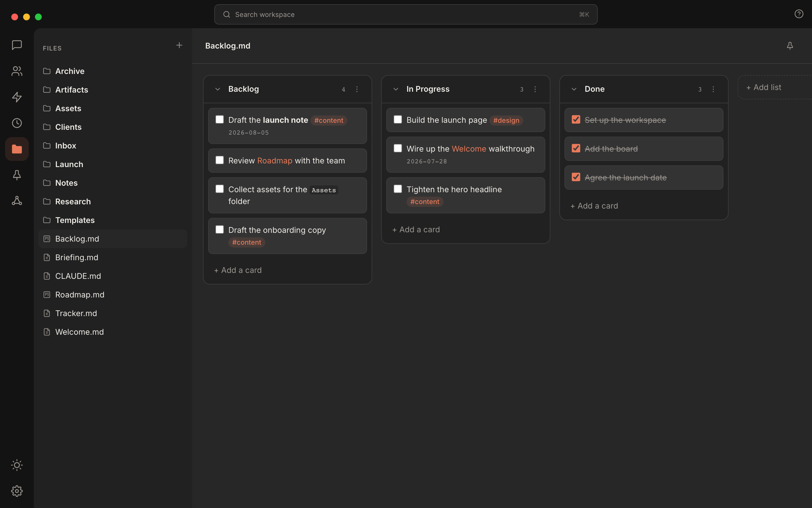Click the 2026-07-28 due date
The height and width of the screenshot is (508, 812).
coord(427,162)
